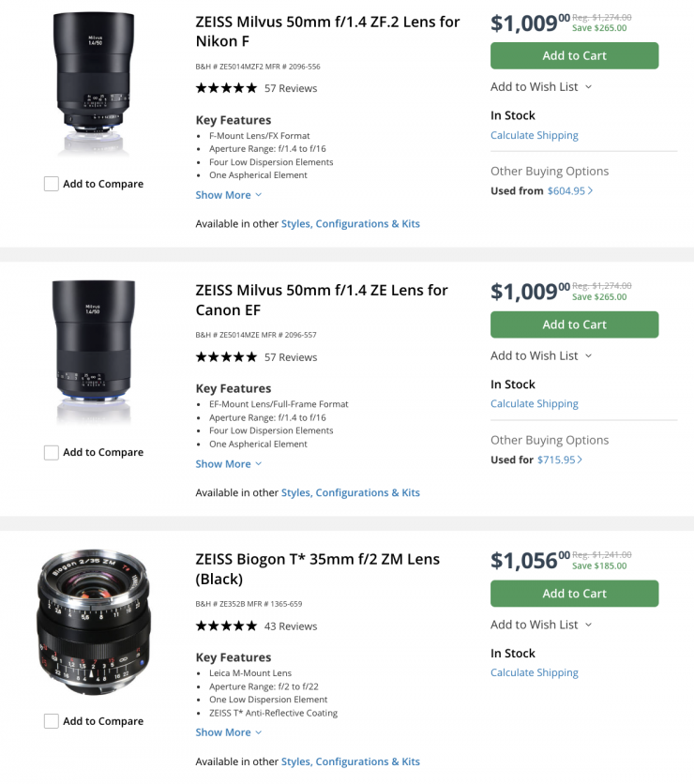Check Add to Compare for Milvus Nikon F lens

tap(52, 184)
